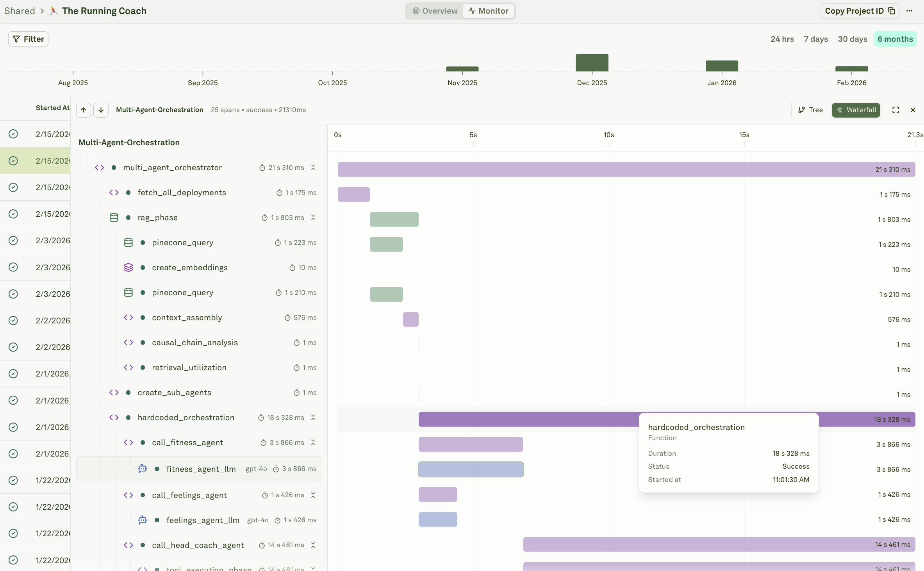Select the call_head_coach_agent waterfall bar
Image resolution: width=924 pixels, height=571 pixels.
click(x=719, y=544)
